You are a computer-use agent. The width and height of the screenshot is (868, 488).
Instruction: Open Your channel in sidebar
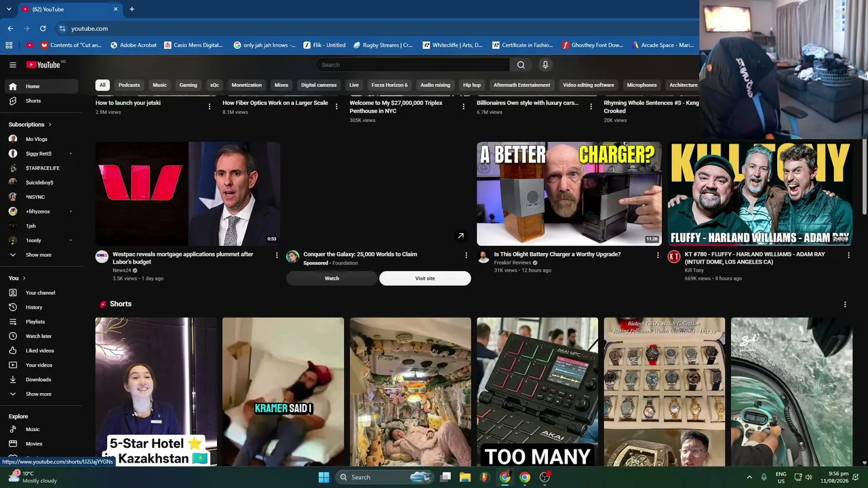click(41, 293)
